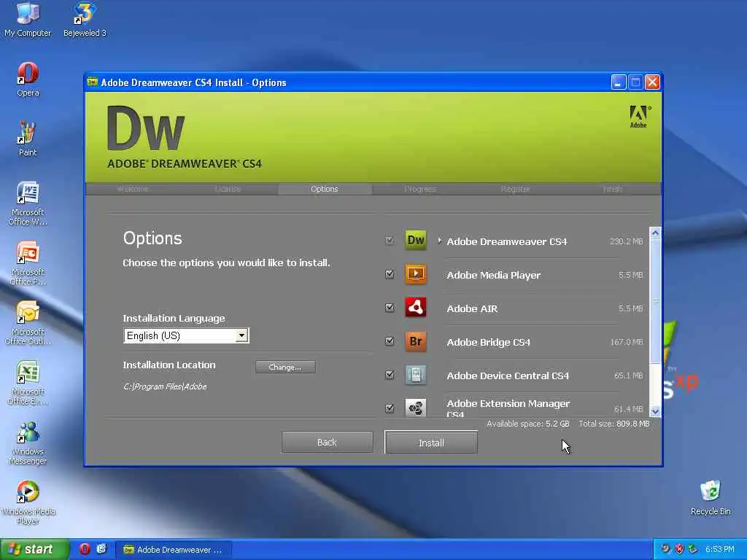This screenshot has height=560, width=747.
Task: Click the Adobe Bridge CS4 label
Action: (x=488, y=343)
